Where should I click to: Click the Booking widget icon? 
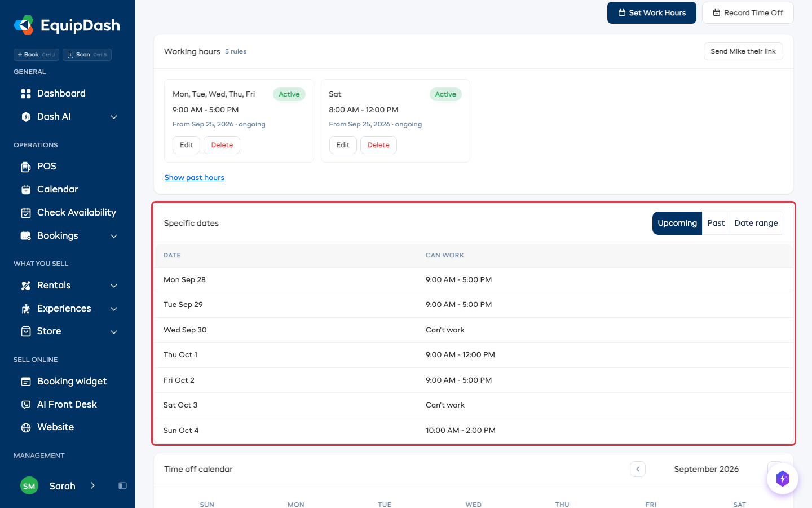[x=26, y=382]
